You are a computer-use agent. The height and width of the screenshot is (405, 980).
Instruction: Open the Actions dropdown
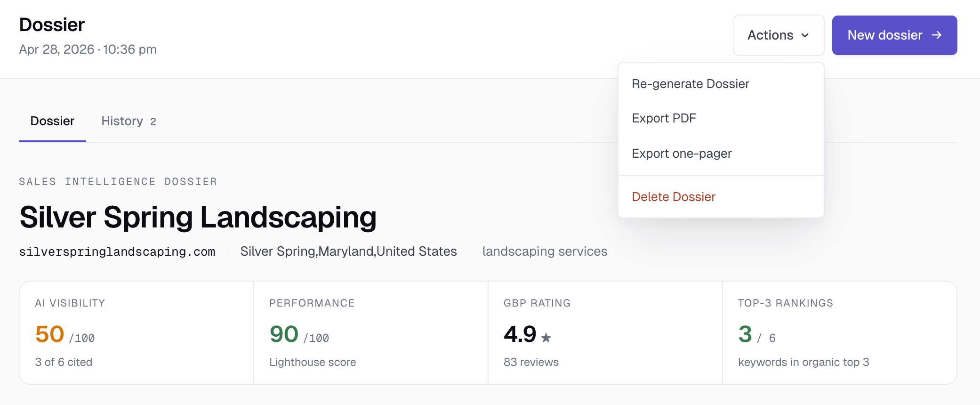[779, 35]
